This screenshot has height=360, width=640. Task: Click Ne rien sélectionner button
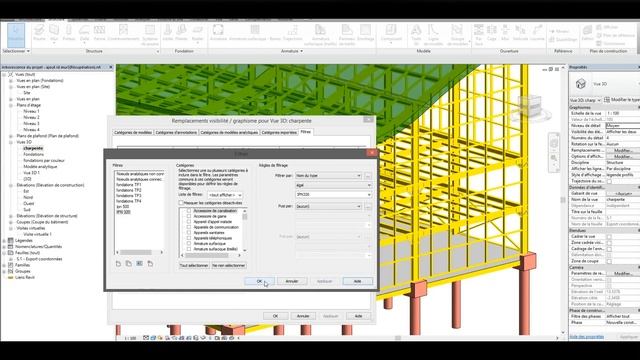[x=229, y=266]
